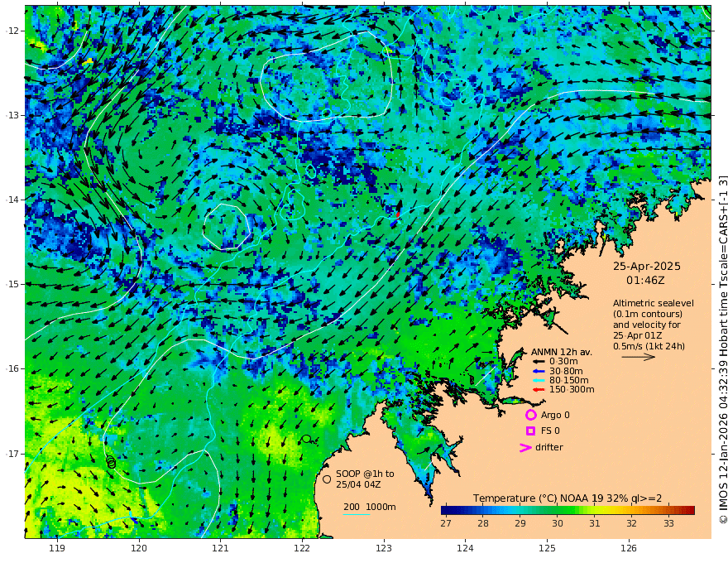The image size is (728, 563).
Task: Click the '25-Apr 01Z' caption line
Action: [x=638, y=335]
